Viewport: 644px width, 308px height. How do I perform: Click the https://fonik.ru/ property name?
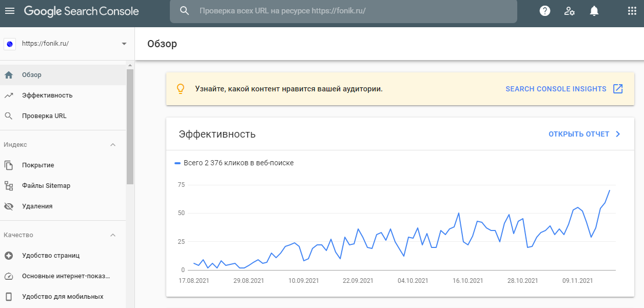tap(45, 44)
